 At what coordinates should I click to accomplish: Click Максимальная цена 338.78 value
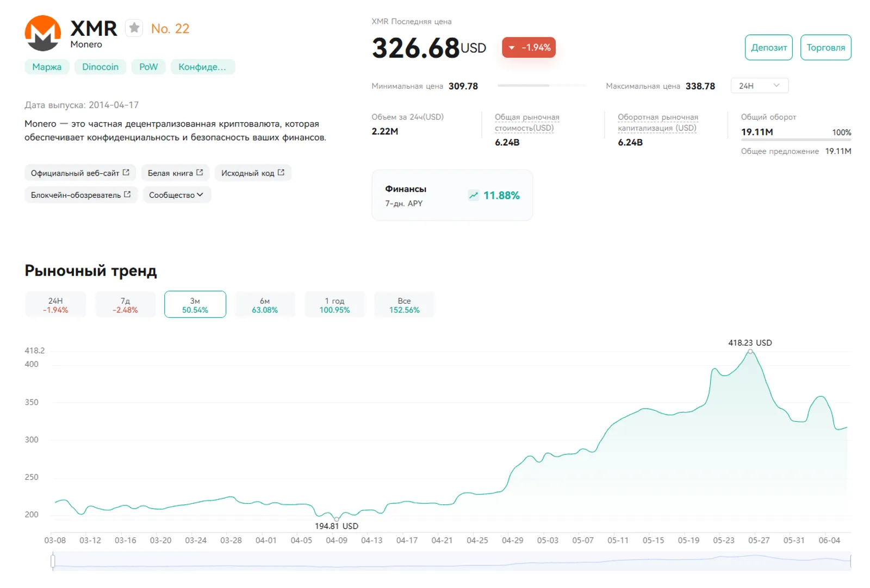click(700, 86)
